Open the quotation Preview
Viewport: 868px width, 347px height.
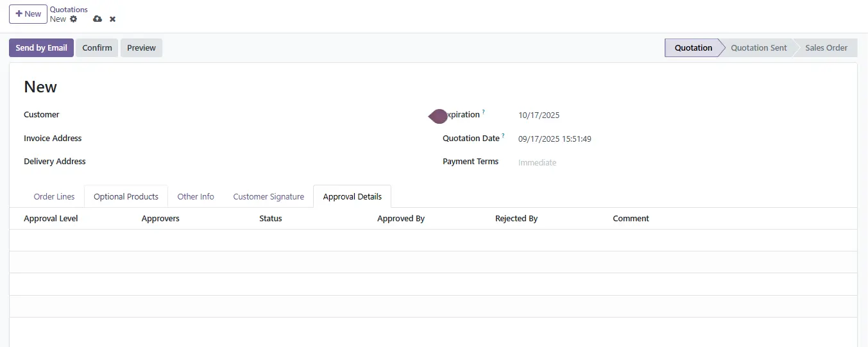(141, 48)
